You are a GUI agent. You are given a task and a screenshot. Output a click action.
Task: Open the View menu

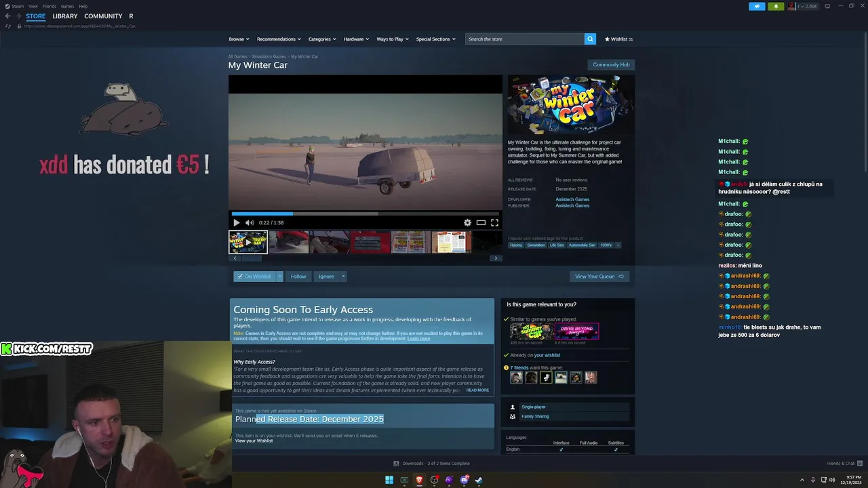pos(33,6)
